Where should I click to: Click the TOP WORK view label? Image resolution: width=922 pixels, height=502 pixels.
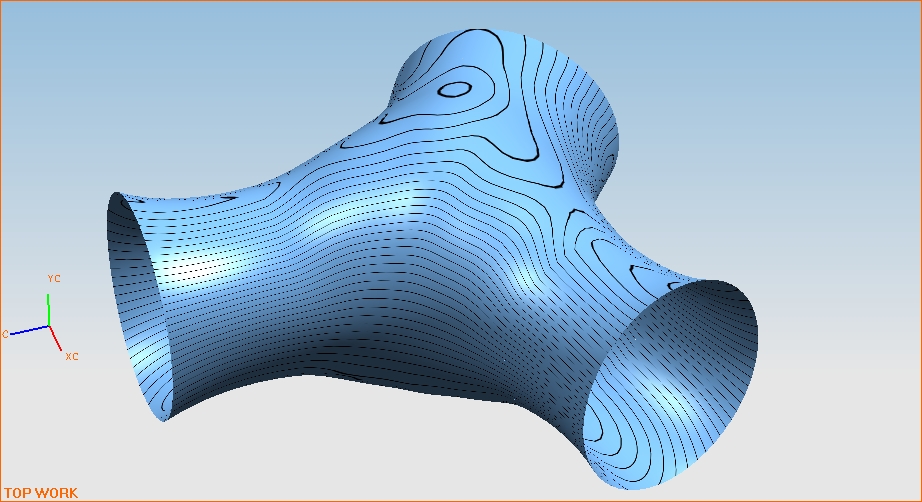41,493
